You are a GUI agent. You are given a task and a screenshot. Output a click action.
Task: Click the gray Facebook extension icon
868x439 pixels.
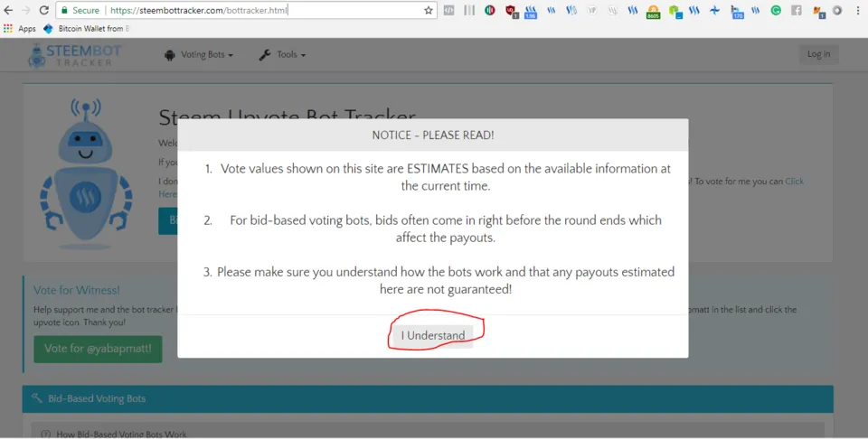(796, 10)
